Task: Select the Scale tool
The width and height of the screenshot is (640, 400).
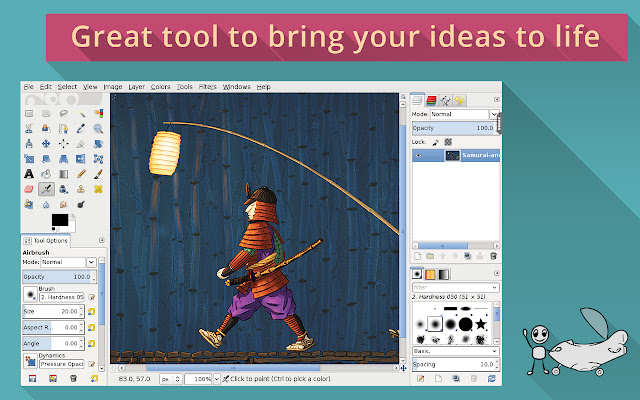Action: pyautogui.click(x=29, y=159)
